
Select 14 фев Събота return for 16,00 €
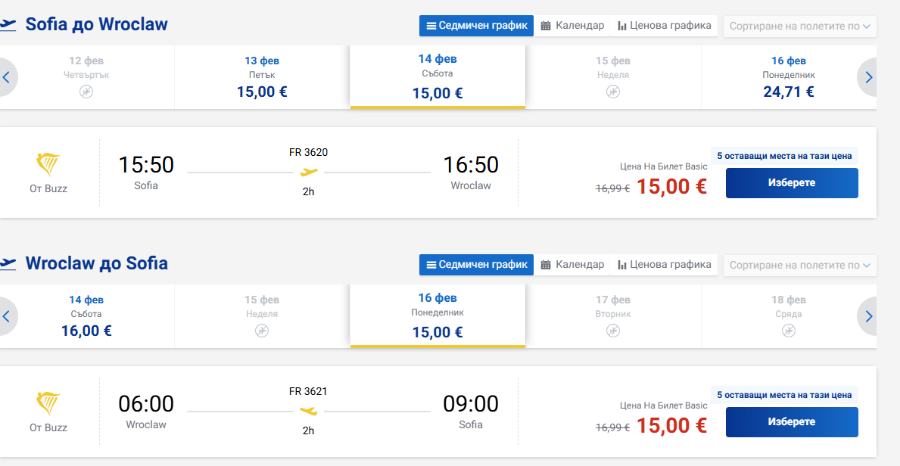pyautogui.click(x=86, y=316)
